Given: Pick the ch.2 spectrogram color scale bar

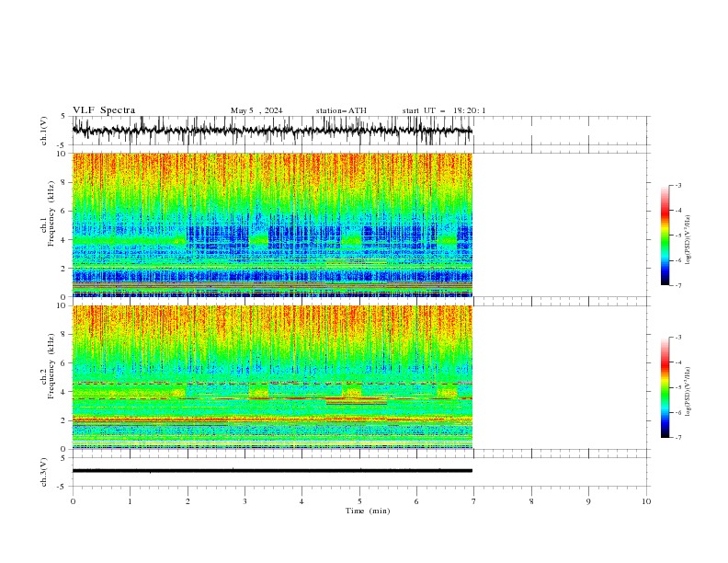Looking at the screenshot, I should pyautogui.click(x=665, y=387).
